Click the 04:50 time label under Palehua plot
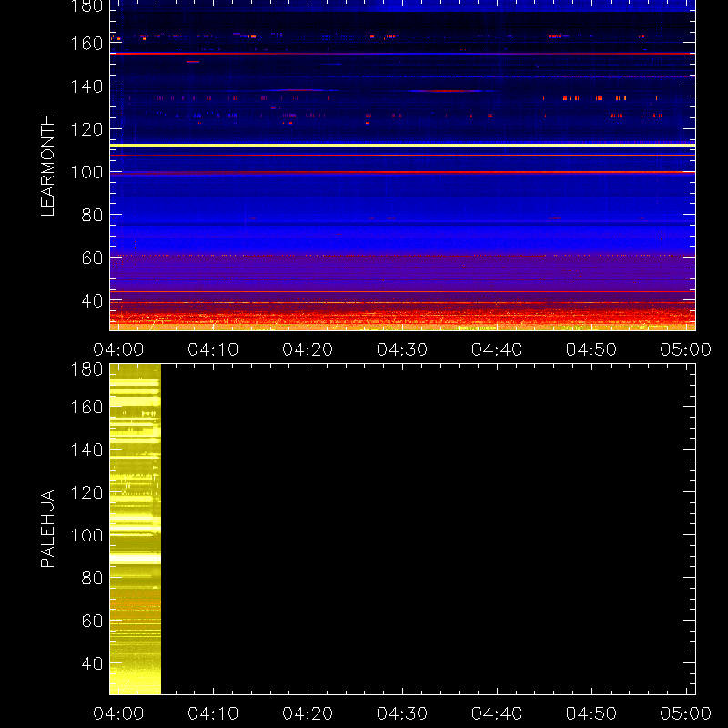Viewport: 728px width, 728px height. [591, 713]
